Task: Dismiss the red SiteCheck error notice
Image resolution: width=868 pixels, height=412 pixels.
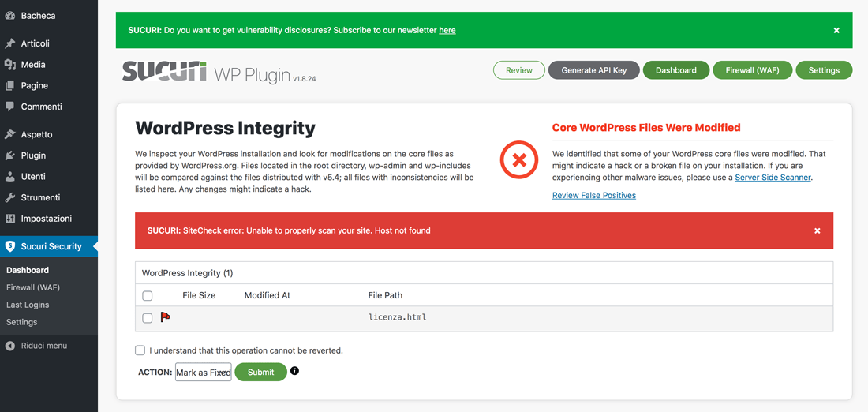Action: pos(817,230)
